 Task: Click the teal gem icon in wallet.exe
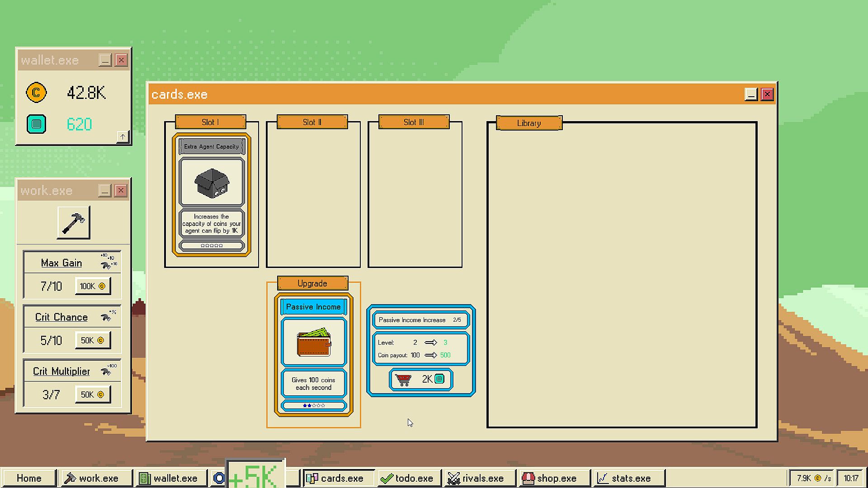36,124
